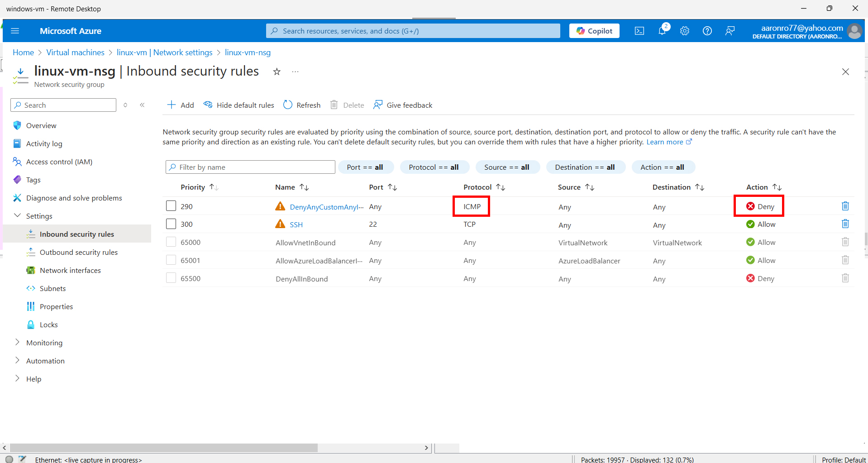868x463 pixels.
Task: Tick the AllowVnetInBound rule checkbox
Action: click(x=171, y=241)
